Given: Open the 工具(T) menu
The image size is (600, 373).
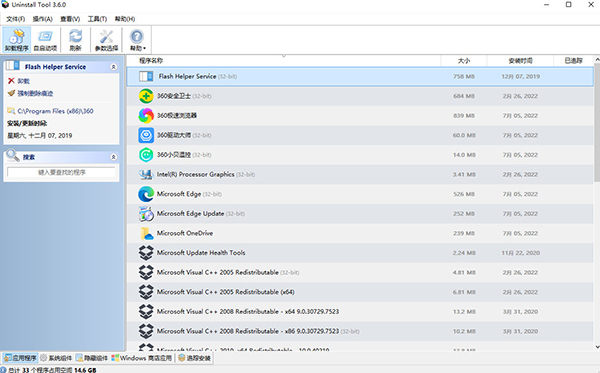Looking at the screenshot, I should 97,19.
